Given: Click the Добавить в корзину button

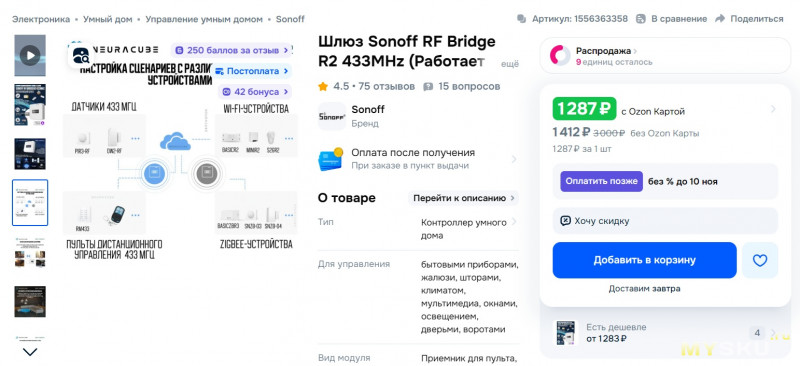Looking at the screenshot, I should (644, 260).
